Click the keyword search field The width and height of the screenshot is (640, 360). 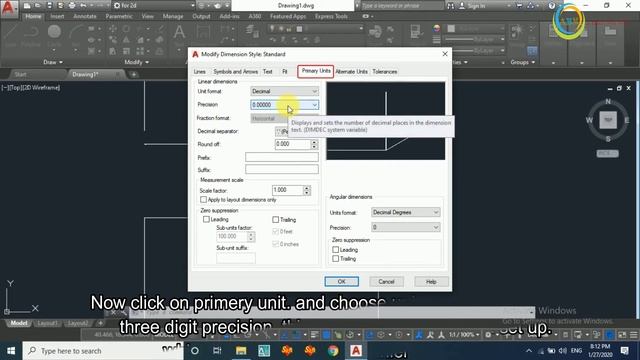(x=401, y=6)
